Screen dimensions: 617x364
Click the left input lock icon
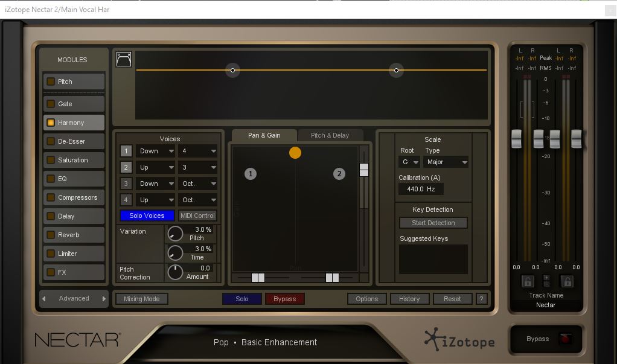527,281
